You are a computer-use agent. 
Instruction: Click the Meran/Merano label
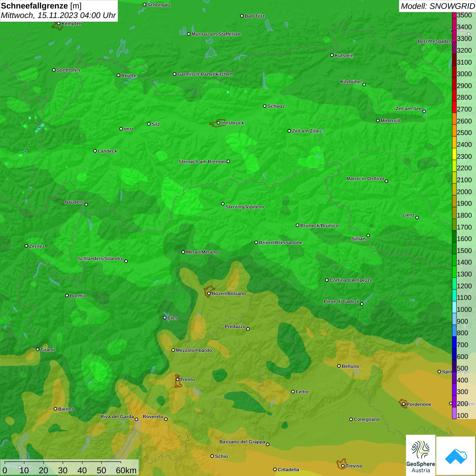pyautogui.click(x=202, y=252)
